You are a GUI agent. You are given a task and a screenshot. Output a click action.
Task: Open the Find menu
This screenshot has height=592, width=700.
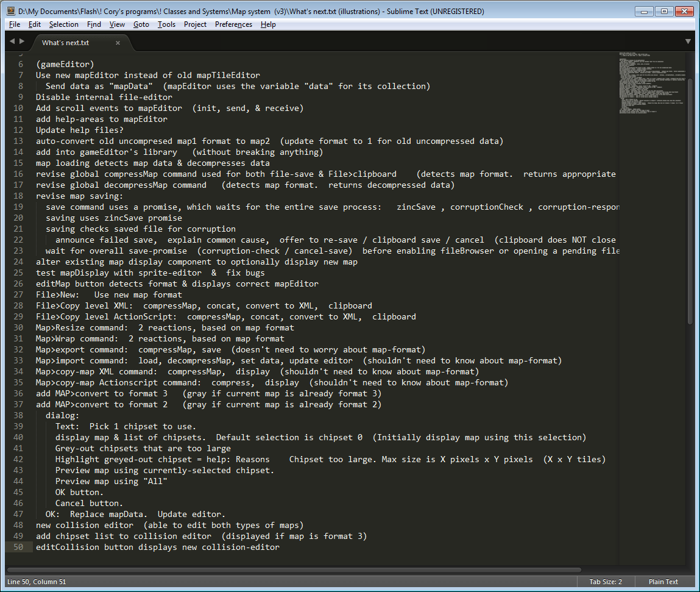94,24
